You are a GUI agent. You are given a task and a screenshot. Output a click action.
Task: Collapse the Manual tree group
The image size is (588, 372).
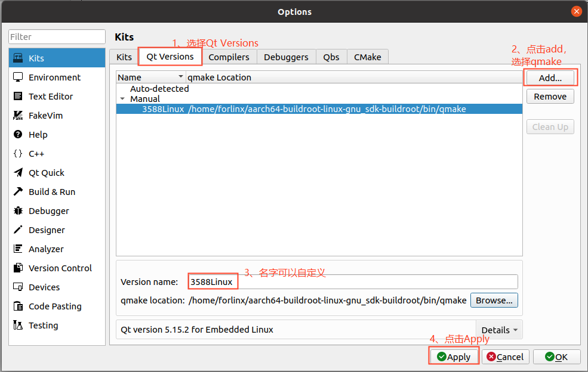click(122, 99)
